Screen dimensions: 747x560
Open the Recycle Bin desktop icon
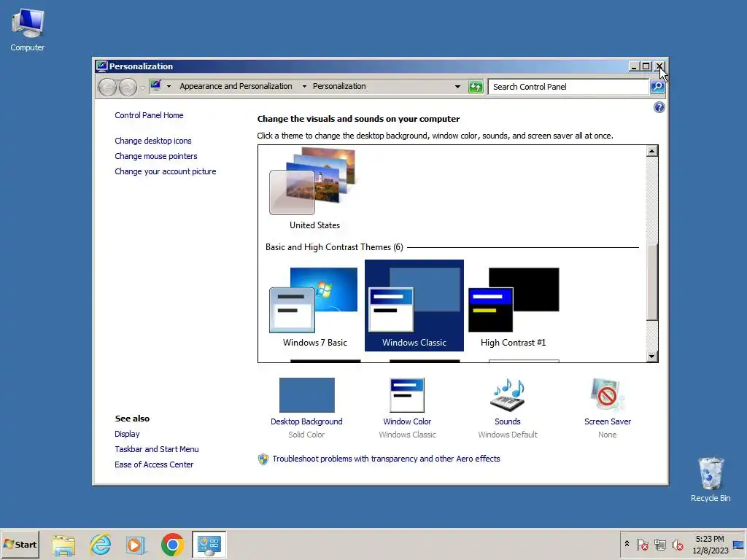click(x=711, y=479)
